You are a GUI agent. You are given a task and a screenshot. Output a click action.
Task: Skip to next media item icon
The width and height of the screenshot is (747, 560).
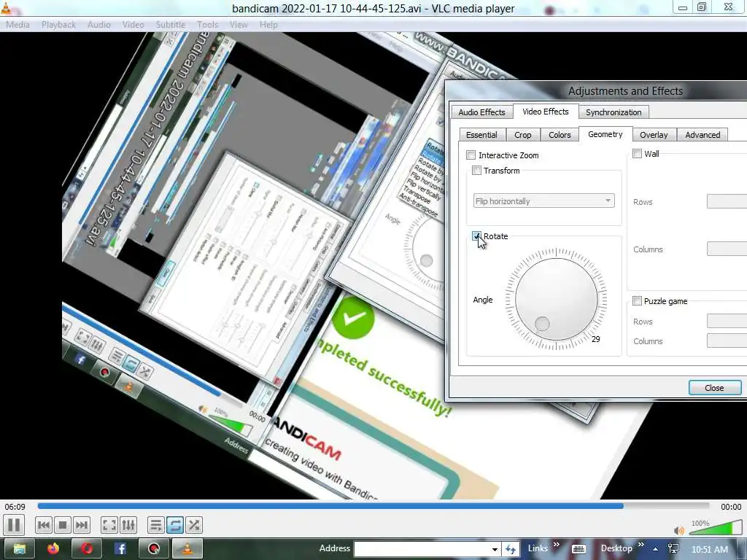tap(82, 525)
